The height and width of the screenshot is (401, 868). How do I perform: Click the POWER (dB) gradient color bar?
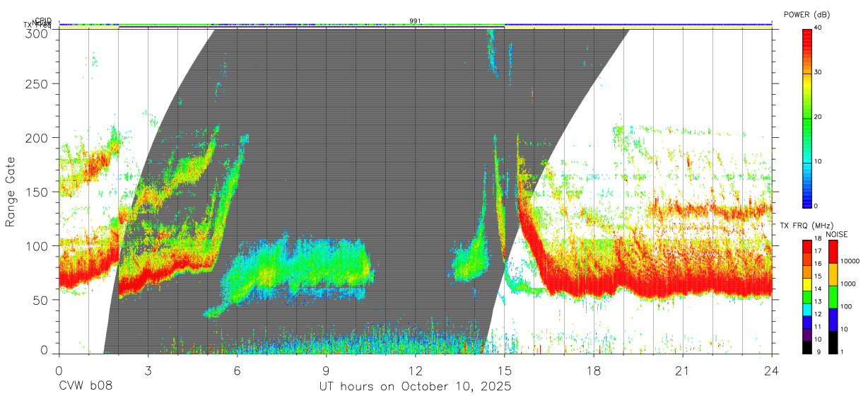pos(807,117)
